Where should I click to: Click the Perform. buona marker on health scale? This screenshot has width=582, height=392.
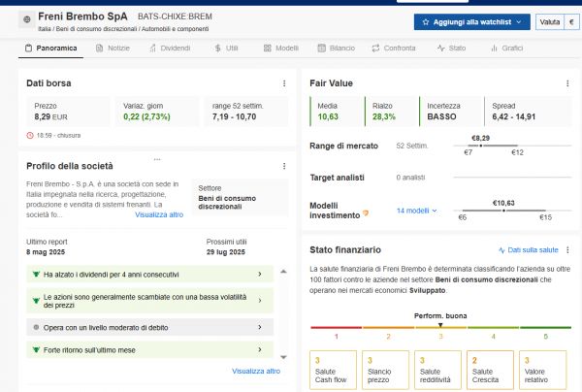[440, 325]
